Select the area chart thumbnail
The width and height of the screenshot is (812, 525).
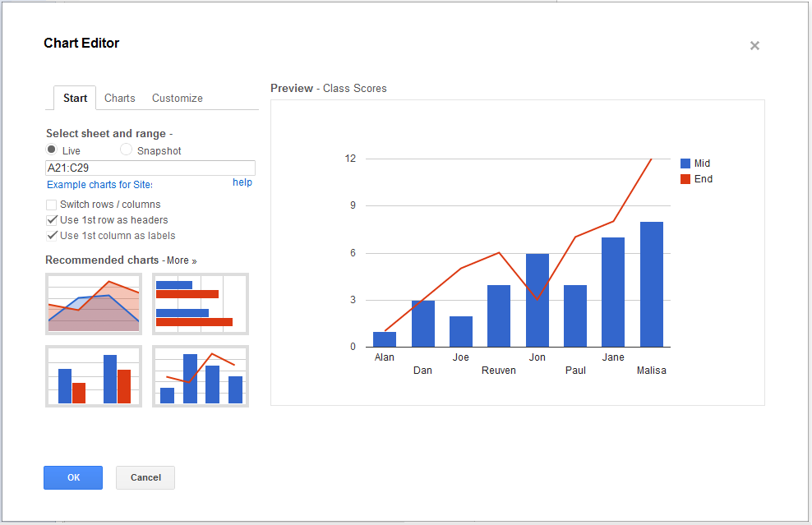(94, 304)
